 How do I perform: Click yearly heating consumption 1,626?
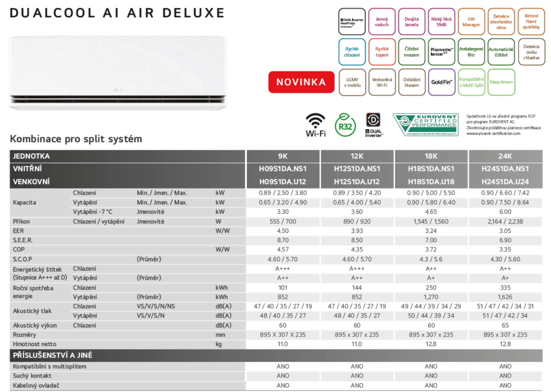point(505,297)
